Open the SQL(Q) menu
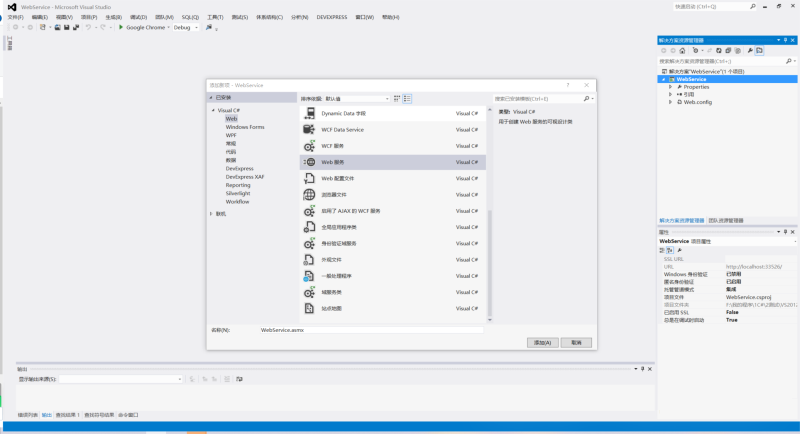Image resolution: width=800 pixels, height=434 pixels. [x=190, y=17]
